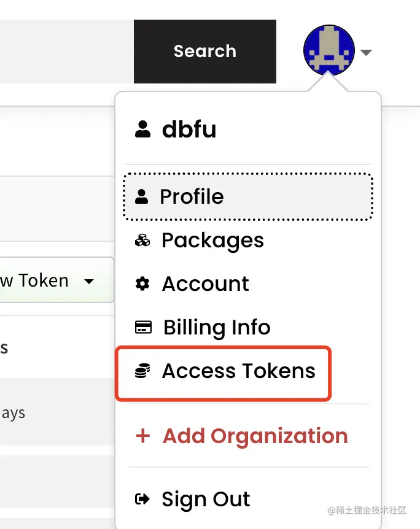Click the search input field
The width and height of the screenshot is (420, 529).
67,52
